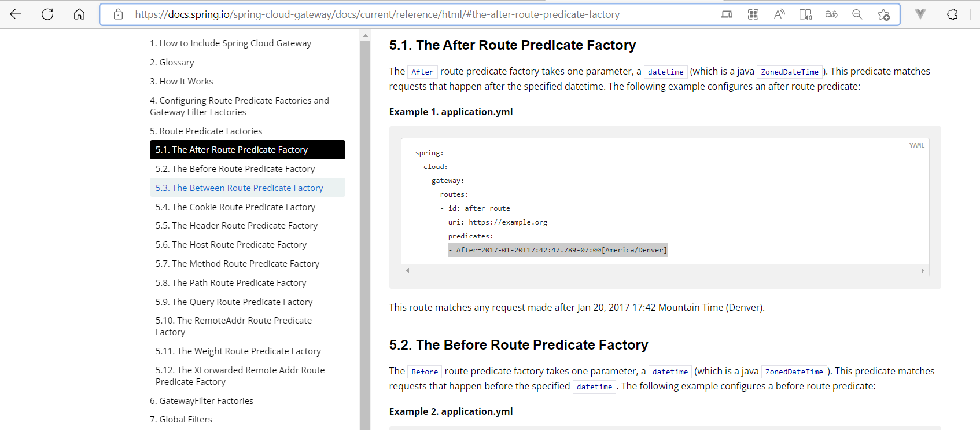
Task: Click the browser back arrow
Action: [16, 14]
